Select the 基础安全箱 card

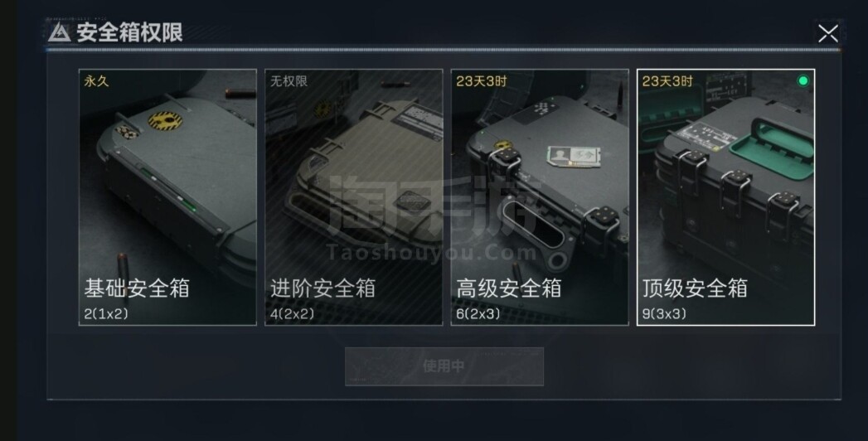point(167,197)
